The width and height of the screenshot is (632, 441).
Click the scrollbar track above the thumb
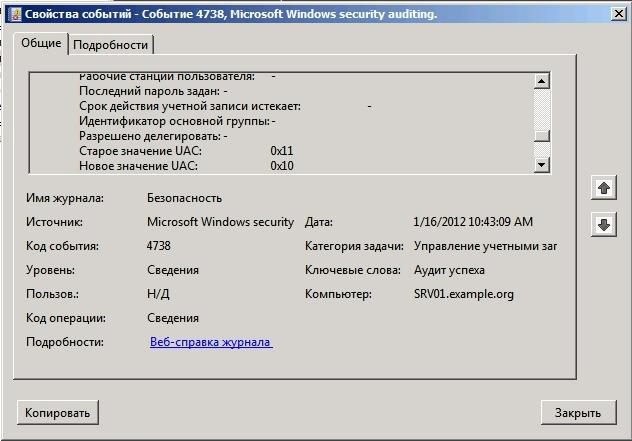tap(542, 109)
